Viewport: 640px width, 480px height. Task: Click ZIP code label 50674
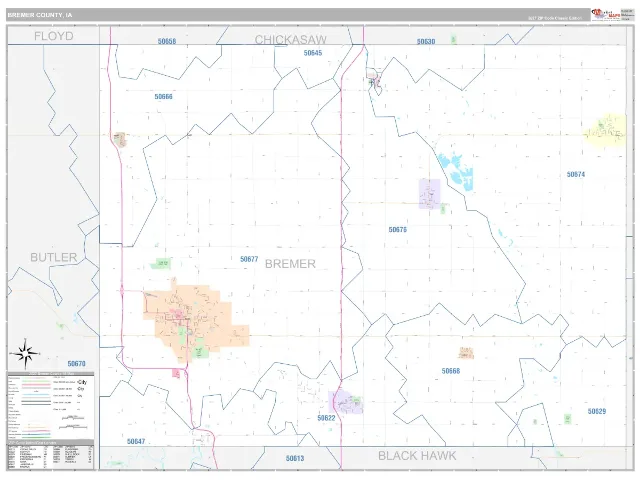coord(576,174)
